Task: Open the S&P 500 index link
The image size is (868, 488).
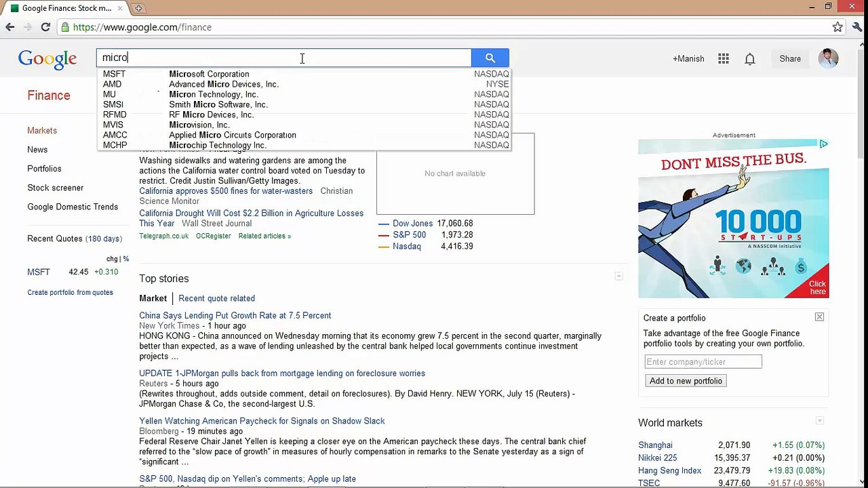Action: coord(409,235)
